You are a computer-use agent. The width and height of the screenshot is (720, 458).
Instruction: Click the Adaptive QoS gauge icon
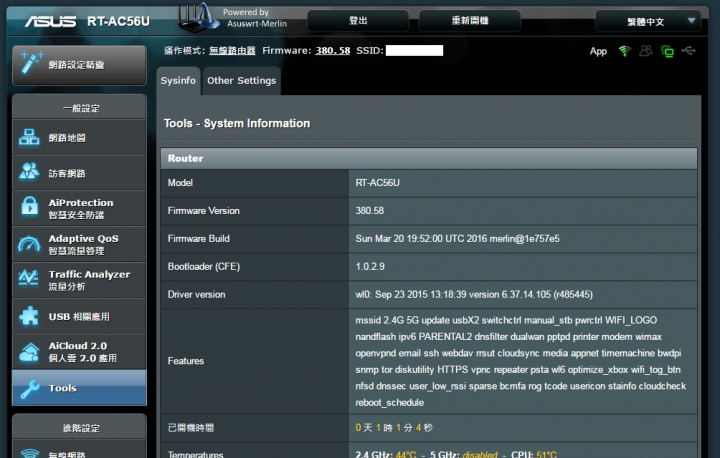pos(29,244)
